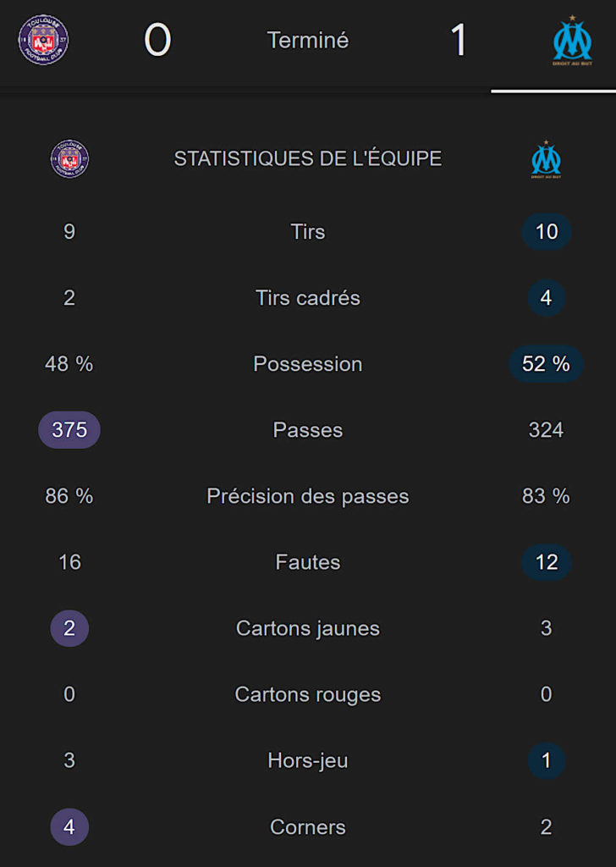The image size is (616, 867).
Task: Click the Marseille logo beside the score
Action: [572, 41]
